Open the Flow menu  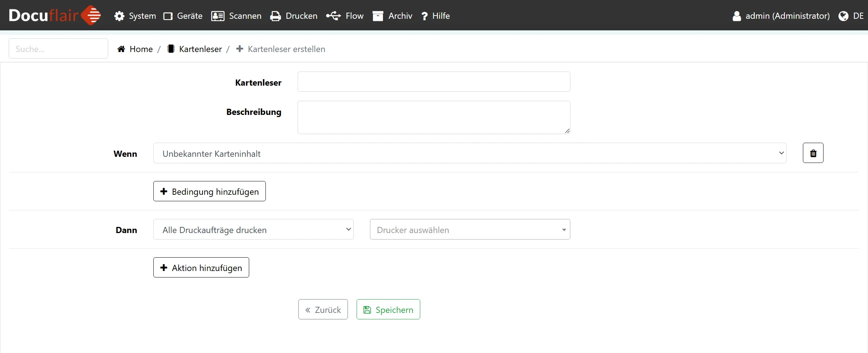(345, 16)
